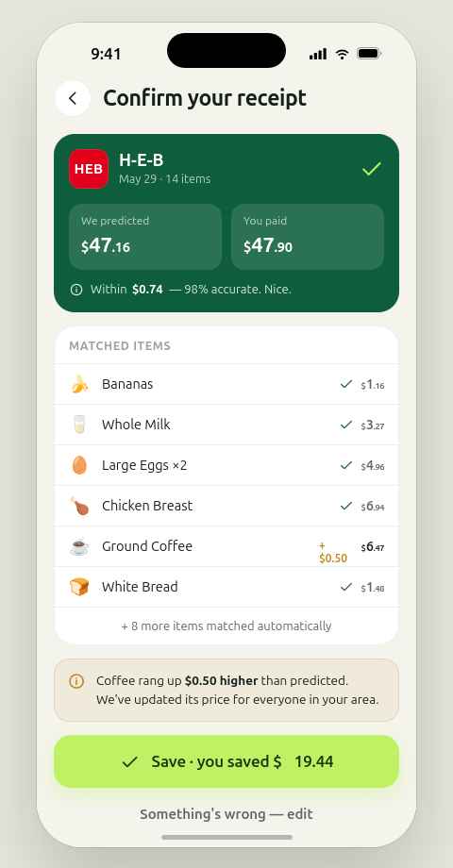Open the We predicted $47.16 tile
Screen dimensions: 453x868
click(x=145, y=237)
